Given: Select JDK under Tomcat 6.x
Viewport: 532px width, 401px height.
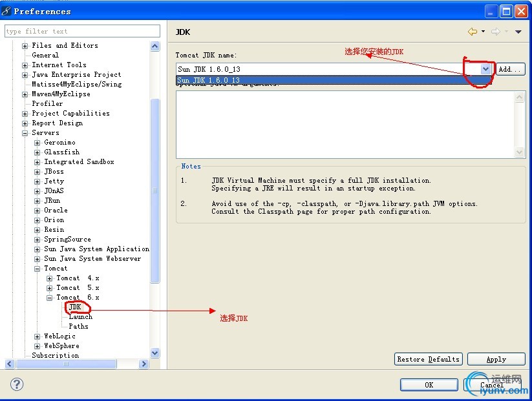Looking at the screenshot, I should 75,307.
